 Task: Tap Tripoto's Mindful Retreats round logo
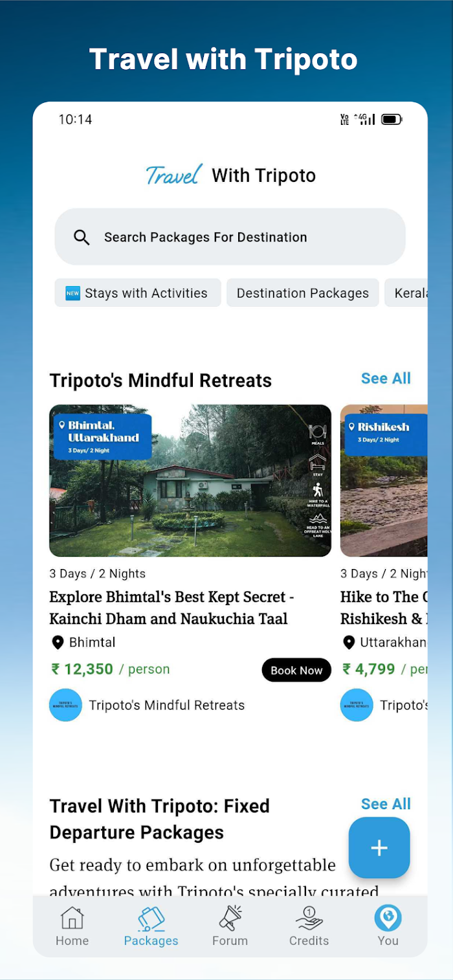coord(65,705)
